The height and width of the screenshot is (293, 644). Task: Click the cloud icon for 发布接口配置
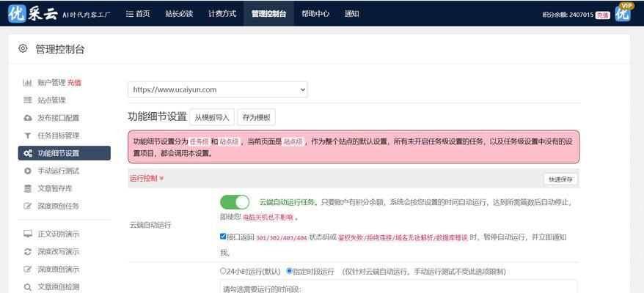(28, 118)
